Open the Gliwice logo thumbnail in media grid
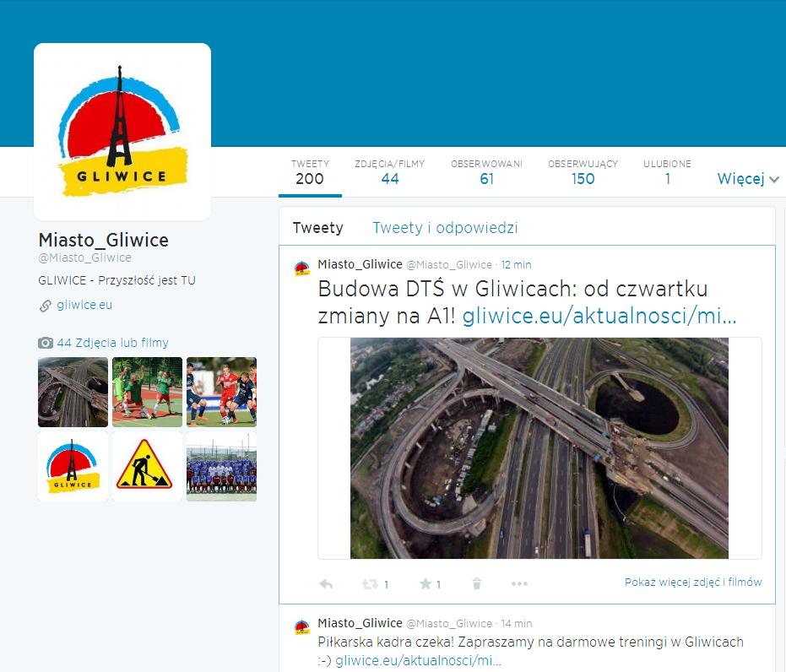This screenshot has width=786, height=672. (73, 467)
